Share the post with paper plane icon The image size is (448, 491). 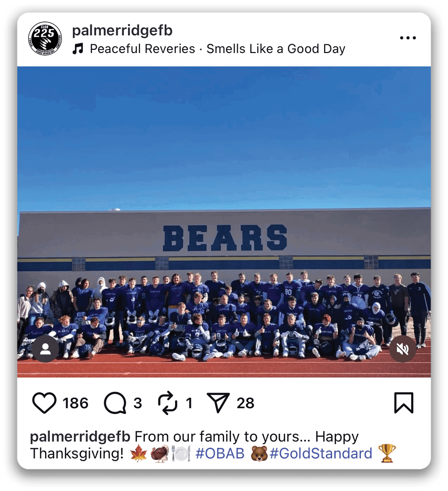(218, 403)
